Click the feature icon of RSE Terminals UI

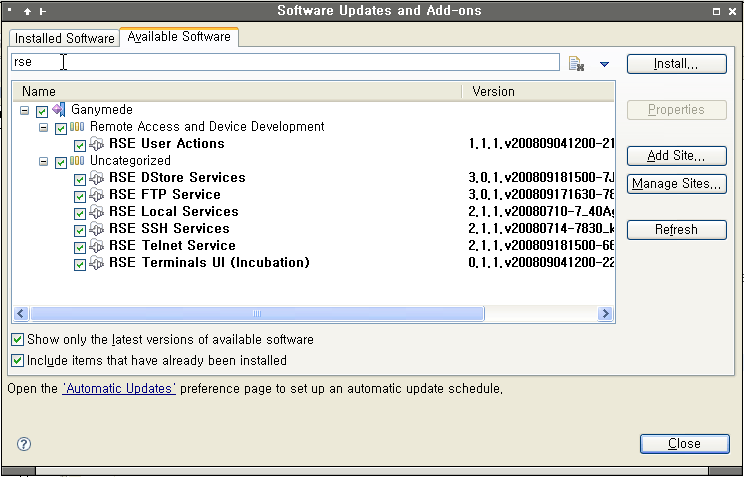[96, 262]
